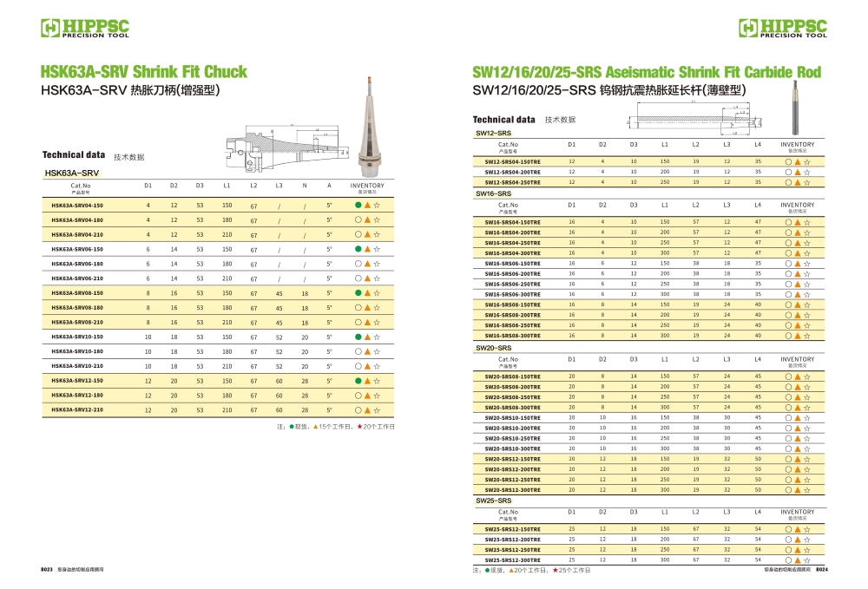This screenshot has width=868, height=589.
Task: Click the Cat.No header in the SW25-SRS table
Action: coord(508,512)
